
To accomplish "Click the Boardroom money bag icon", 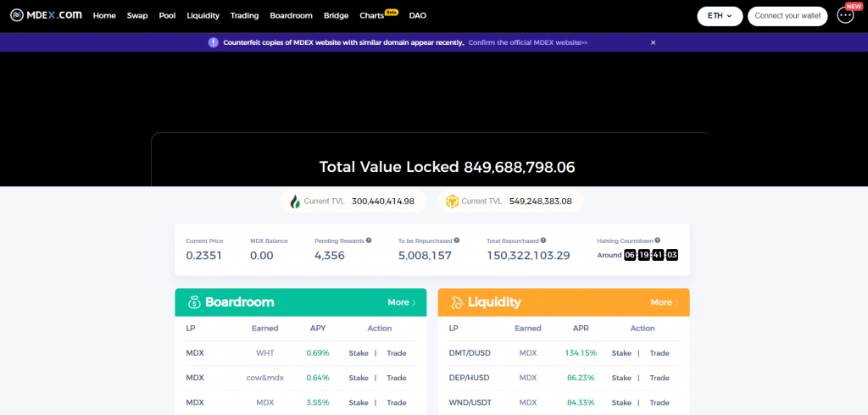I will click(194, 302).
